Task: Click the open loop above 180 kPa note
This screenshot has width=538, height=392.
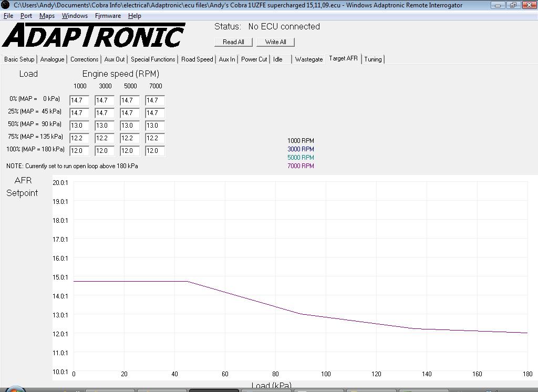Action: pyautogui.click(x=72, y=166)
